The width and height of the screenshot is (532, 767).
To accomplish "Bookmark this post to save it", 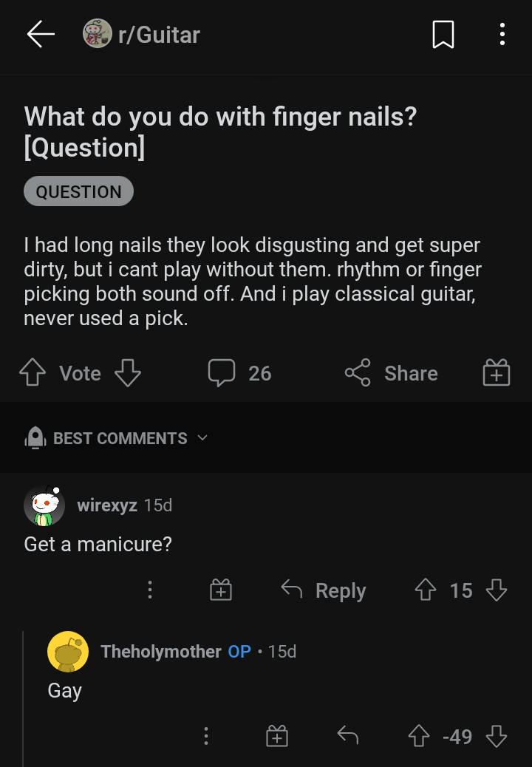I will (x=443, y=35).
